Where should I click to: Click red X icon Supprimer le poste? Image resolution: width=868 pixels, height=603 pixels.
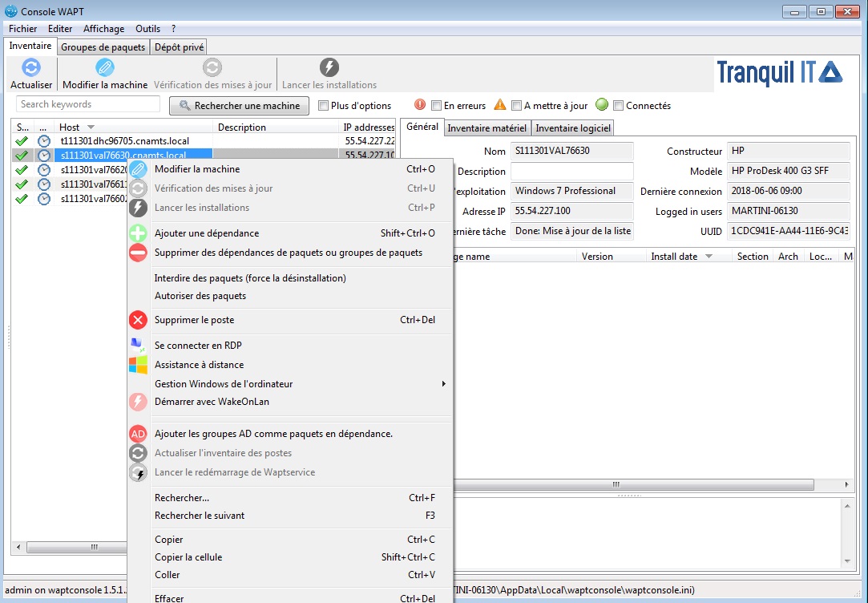[139, 320]
